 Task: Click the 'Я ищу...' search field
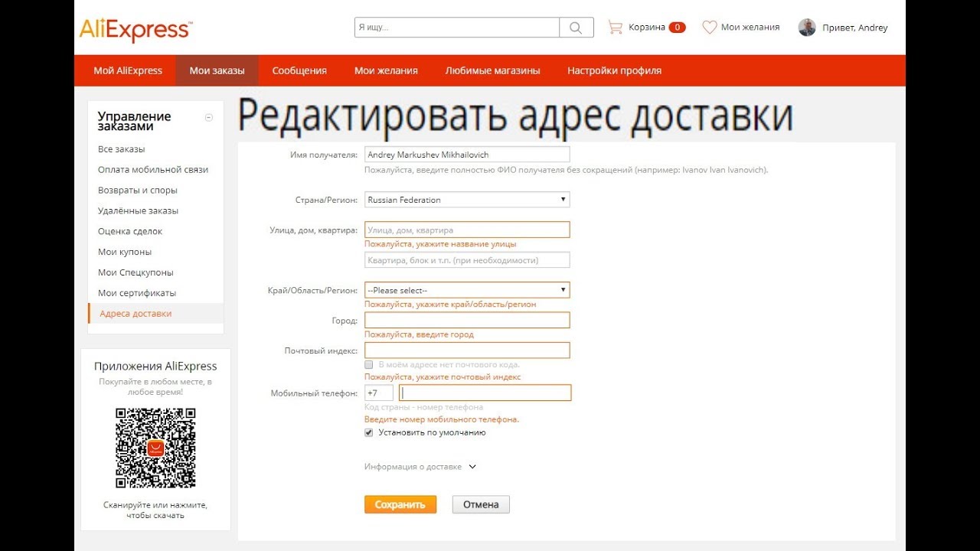(457, 28)
